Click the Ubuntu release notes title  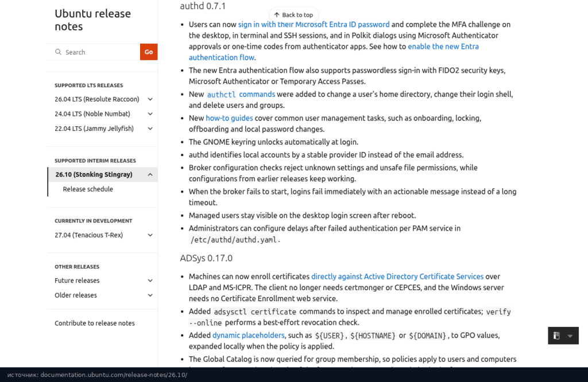pyautogui.click(x=92, y=20)
